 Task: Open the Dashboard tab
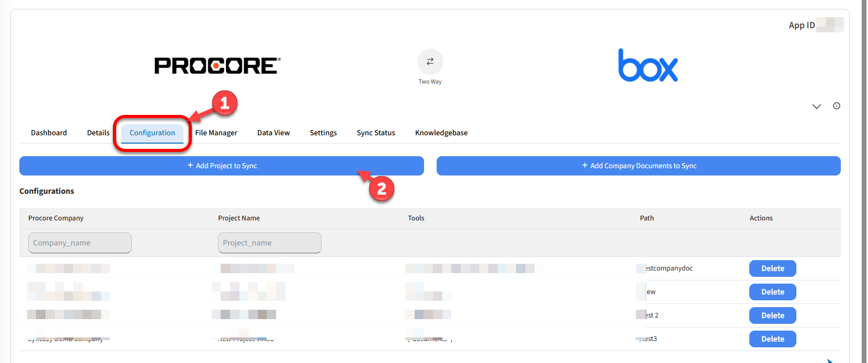click(49, 133)
